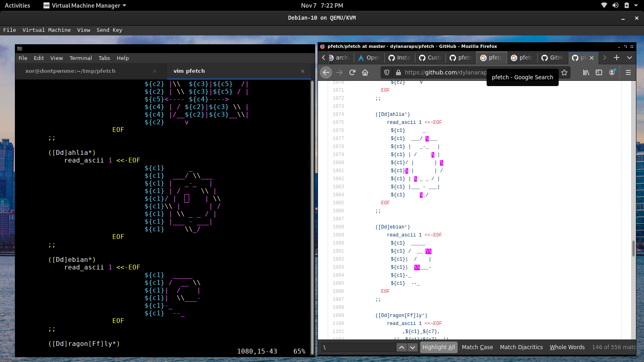Viewport: 644px width, 362px height.
Task: Open Send Key menu
Action: pos(109,30)
